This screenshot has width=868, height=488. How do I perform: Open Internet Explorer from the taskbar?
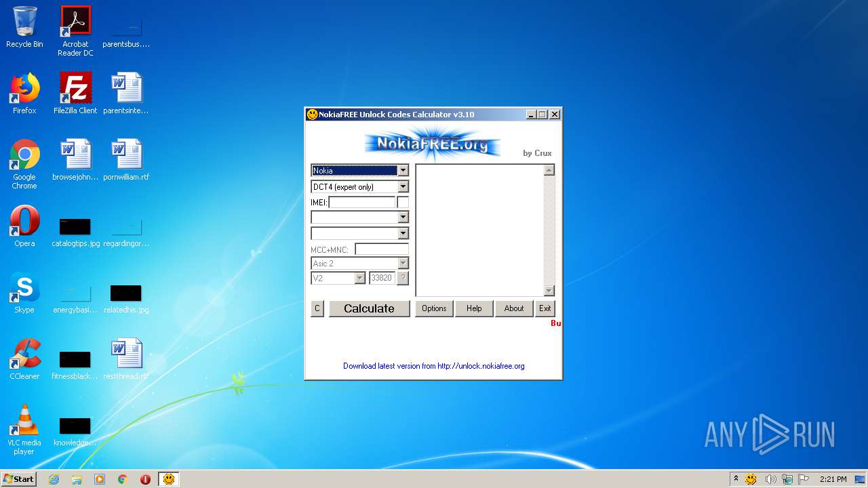[54, 479]
